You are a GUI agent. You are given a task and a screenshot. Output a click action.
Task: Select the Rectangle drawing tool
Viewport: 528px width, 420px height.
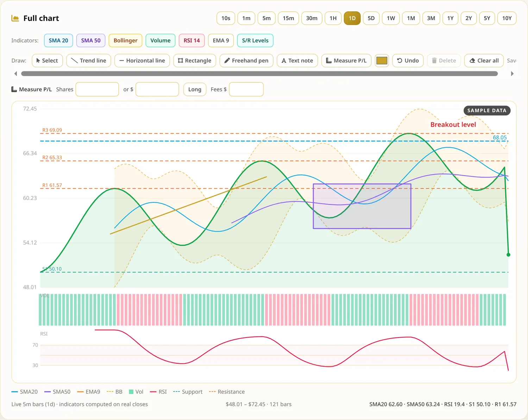[x=195, y=61]
